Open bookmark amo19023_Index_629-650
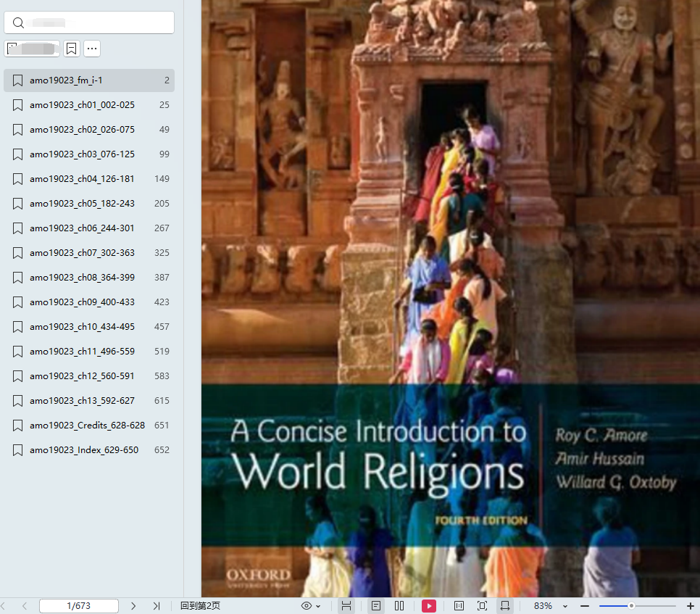 point(89,449)
